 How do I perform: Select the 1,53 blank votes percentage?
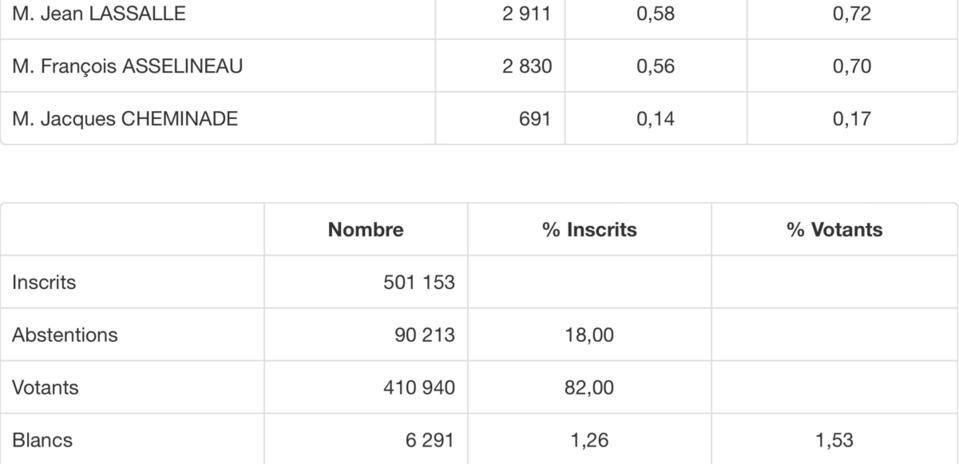(x=834, y=440)
